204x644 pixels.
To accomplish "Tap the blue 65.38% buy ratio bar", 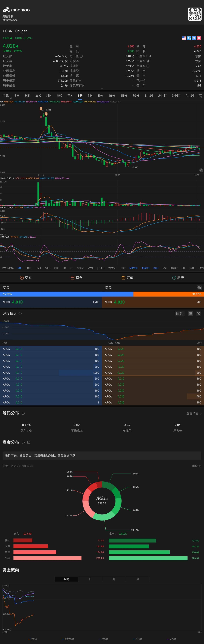I will [x=67, y=294].
